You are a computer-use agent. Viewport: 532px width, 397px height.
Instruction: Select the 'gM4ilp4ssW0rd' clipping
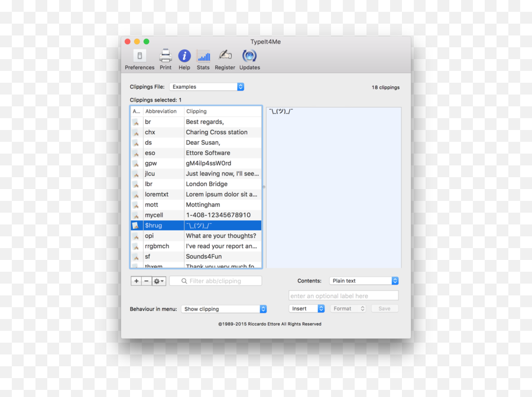pyautogui.click(x=208, y=164)
